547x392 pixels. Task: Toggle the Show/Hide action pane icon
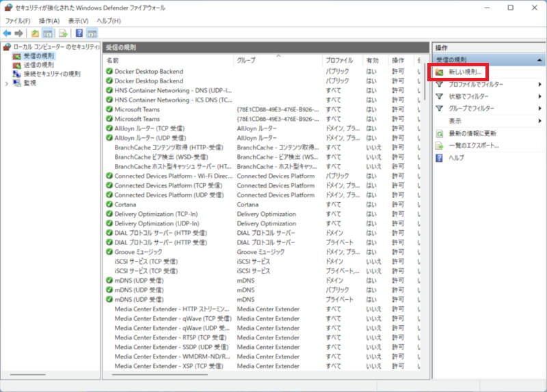(x=92, y=33)
